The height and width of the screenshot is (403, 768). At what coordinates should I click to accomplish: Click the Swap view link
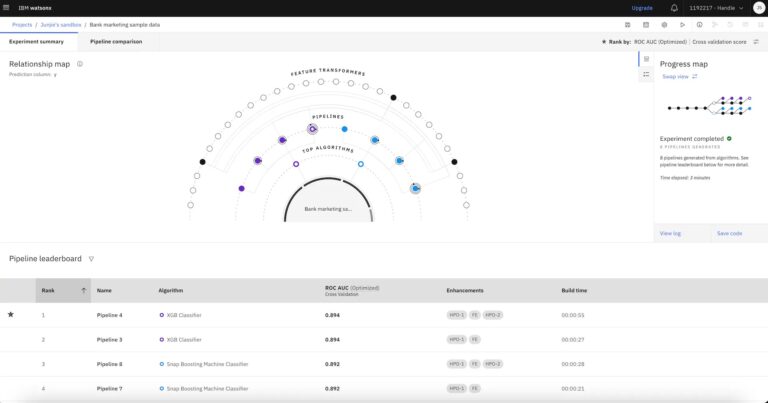(675, 76)
